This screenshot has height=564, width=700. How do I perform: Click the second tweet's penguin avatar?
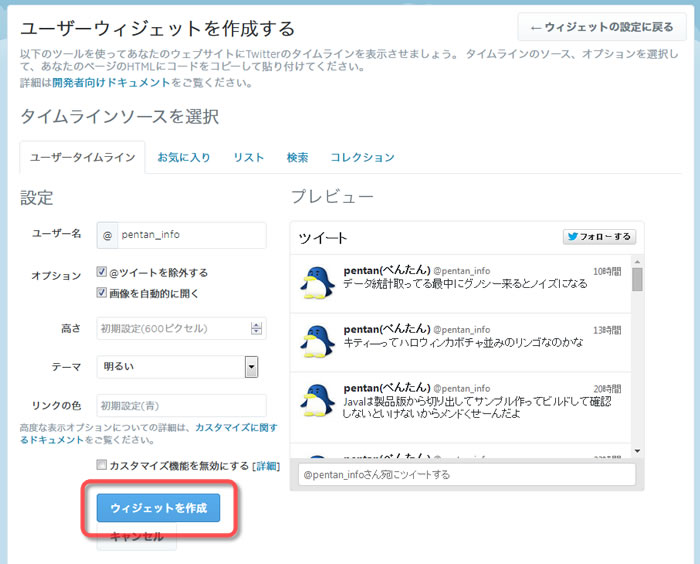(x=317, y=341)
